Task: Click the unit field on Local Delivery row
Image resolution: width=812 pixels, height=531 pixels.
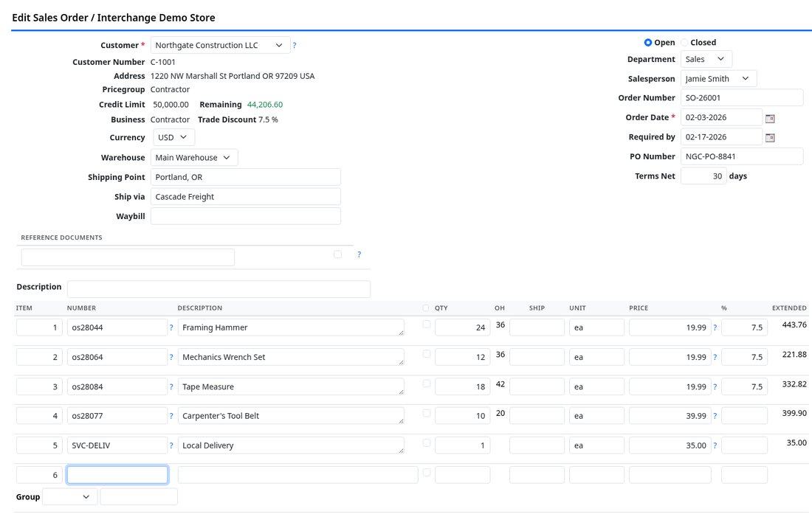Action: (x=596, y=445)
